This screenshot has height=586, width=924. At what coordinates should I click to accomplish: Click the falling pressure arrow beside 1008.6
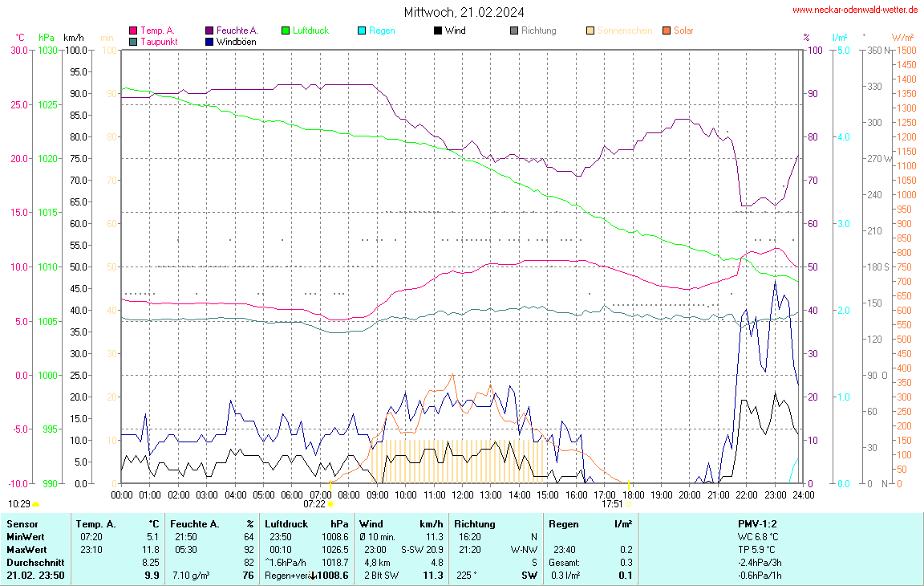tap(314, 576)
